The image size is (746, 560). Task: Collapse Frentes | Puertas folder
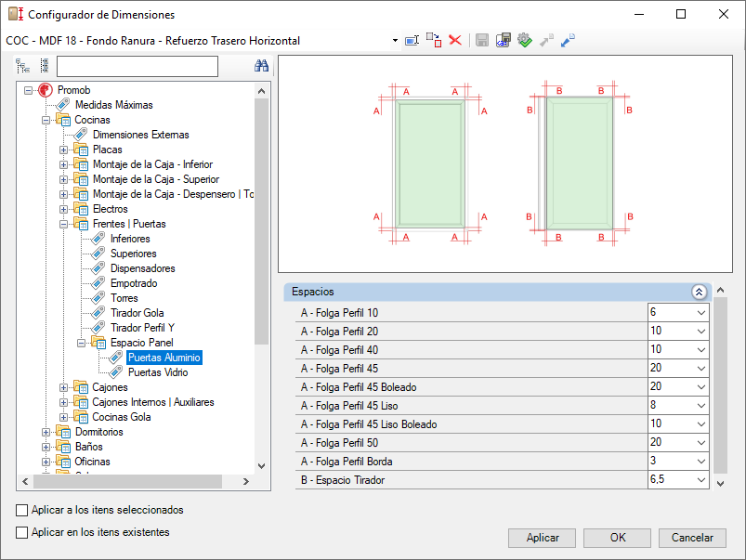(64, 224)
